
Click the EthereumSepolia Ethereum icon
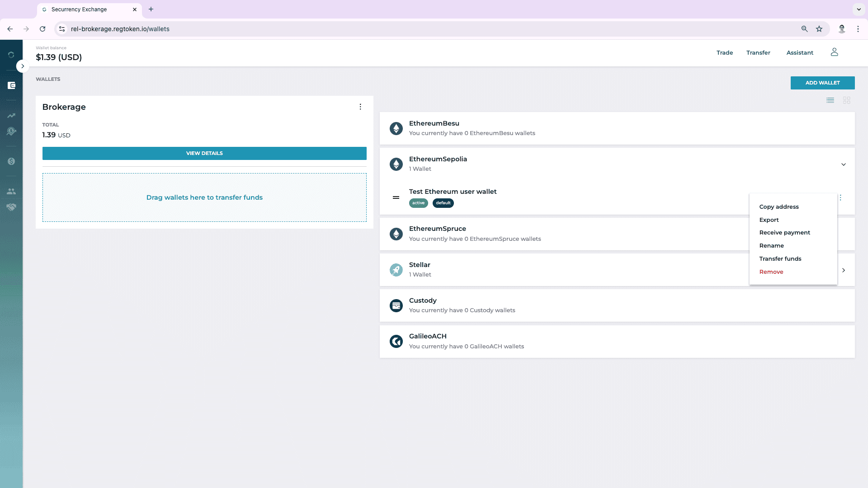396,164
